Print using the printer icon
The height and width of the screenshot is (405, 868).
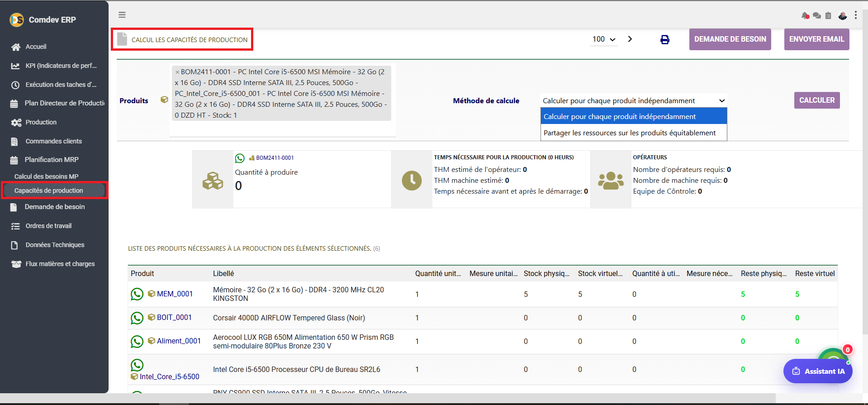click(x=665, y=39)
